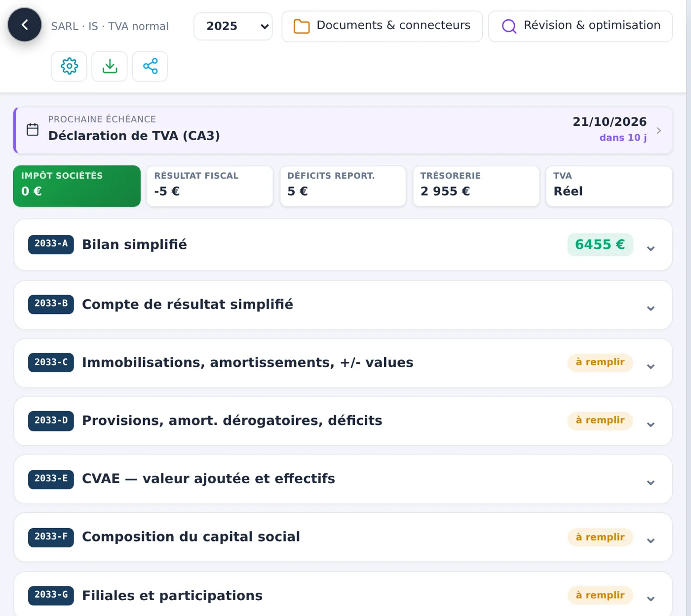Viewport: 691px width, 616px height.
Task: Select the Résultat fiscal card
Action: coord(210,186)
